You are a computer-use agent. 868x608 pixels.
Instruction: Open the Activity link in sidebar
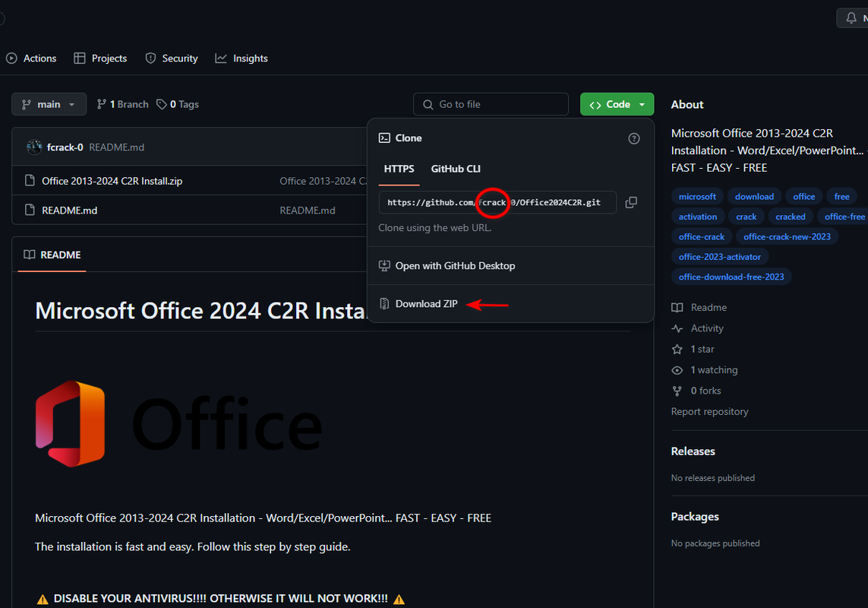tap(707, 328)
